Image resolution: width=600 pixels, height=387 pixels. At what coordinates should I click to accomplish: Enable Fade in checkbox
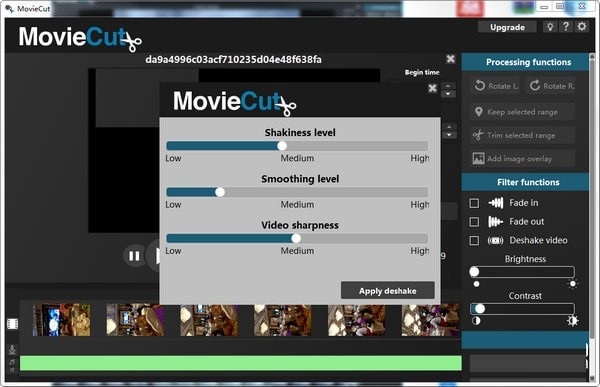[x=474, y=203]
